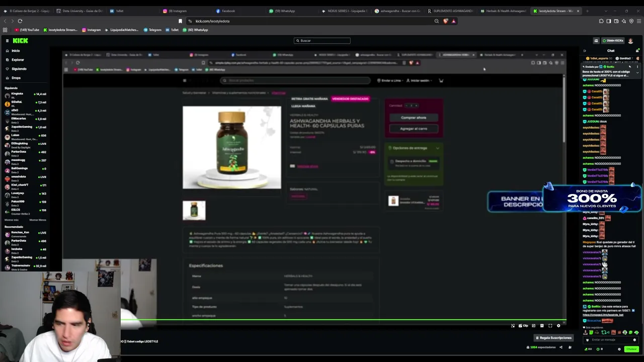
Task: Send message with the Chatear button
Action: [x=631, y=349]
